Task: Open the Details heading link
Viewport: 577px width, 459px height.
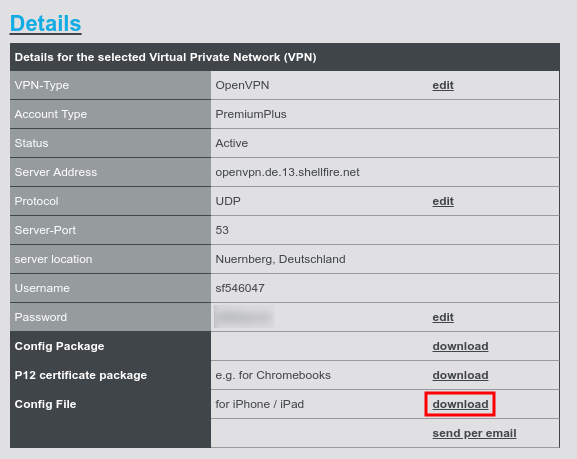Action: pyautogui.click(x=45, y=24)
